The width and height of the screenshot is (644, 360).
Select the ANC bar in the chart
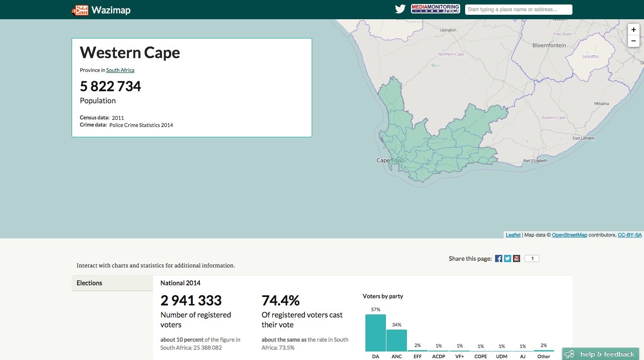(396, 340)
